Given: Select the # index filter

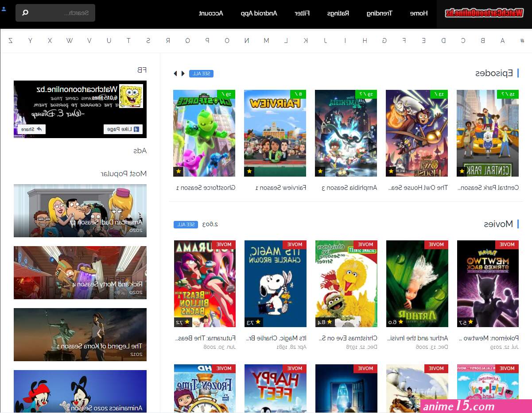Looking at the screenshot, I should click(x=522, y=41).
